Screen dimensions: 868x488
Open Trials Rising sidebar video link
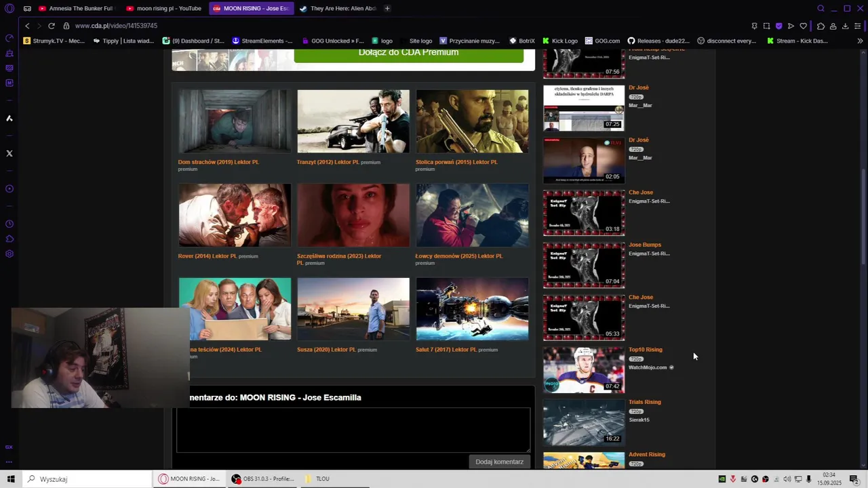644,402
